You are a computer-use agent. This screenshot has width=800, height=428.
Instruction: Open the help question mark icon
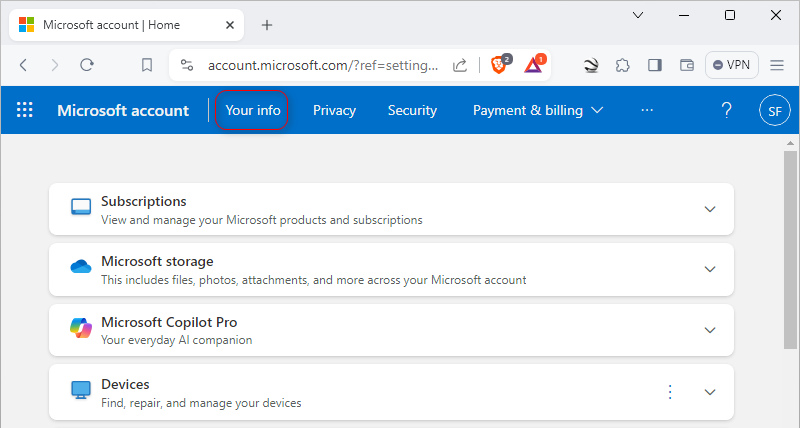[727, 110]
